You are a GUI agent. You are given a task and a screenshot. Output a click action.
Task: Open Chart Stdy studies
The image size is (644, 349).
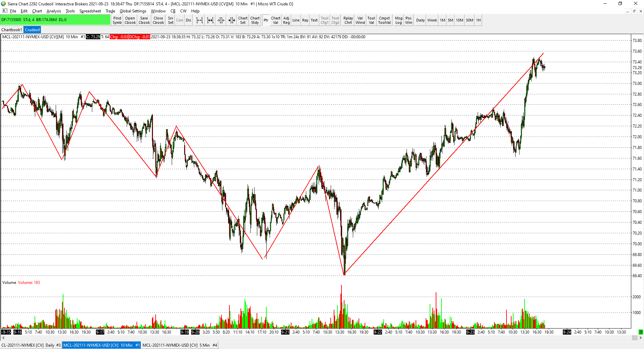point(255,20)
